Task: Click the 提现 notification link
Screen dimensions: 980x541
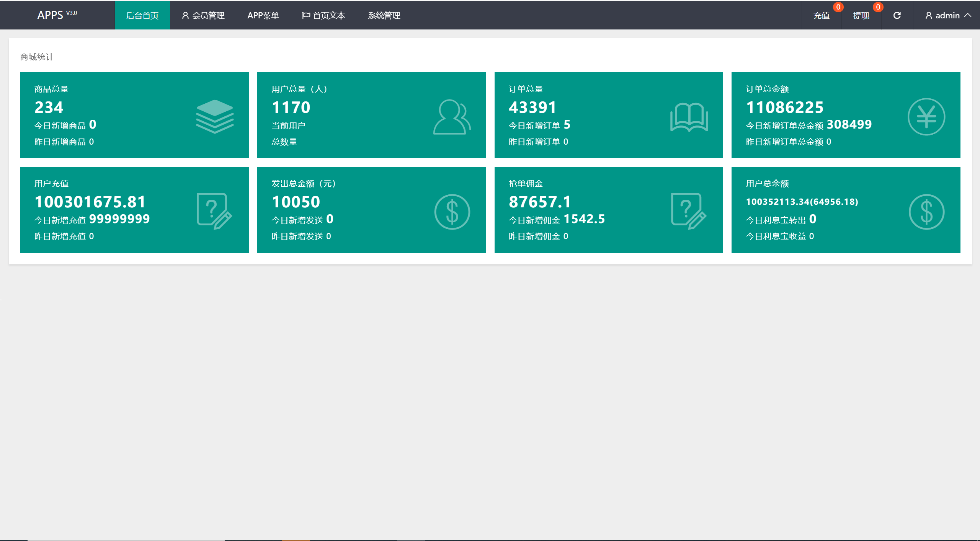Action: coord(861,16)
